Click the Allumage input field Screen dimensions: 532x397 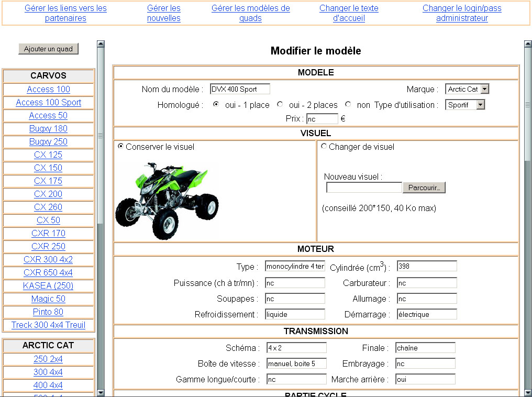[x=427, y=299]
